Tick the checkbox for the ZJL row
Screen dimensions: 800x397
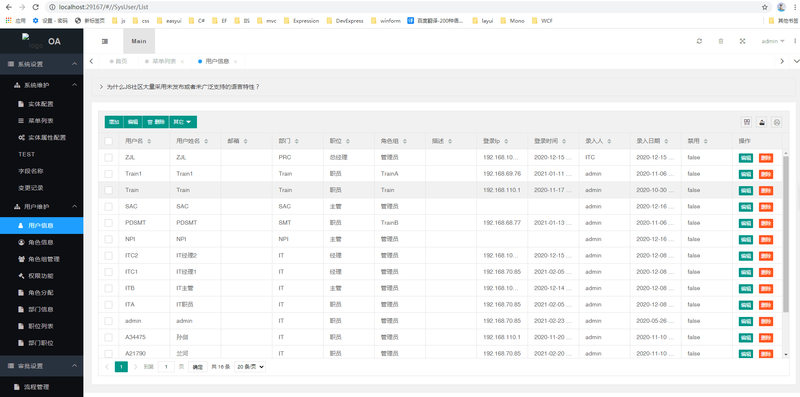pyautogui.click(x=108, y=158)
